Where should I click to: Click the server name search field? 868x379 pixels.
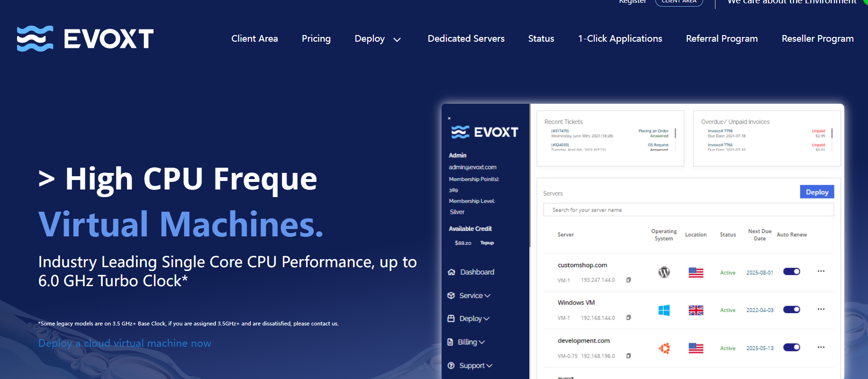[x=688, y=210]
